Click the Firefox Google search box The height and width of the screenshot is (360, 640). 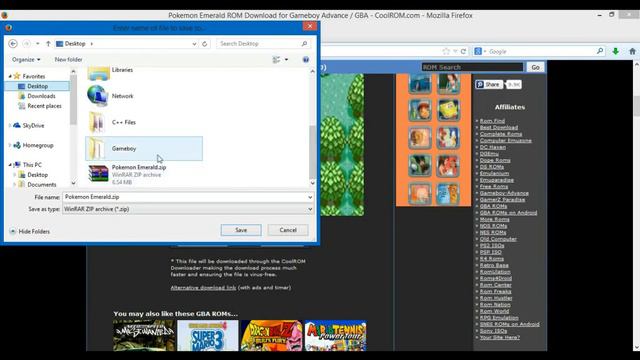(x=539, y=51)
